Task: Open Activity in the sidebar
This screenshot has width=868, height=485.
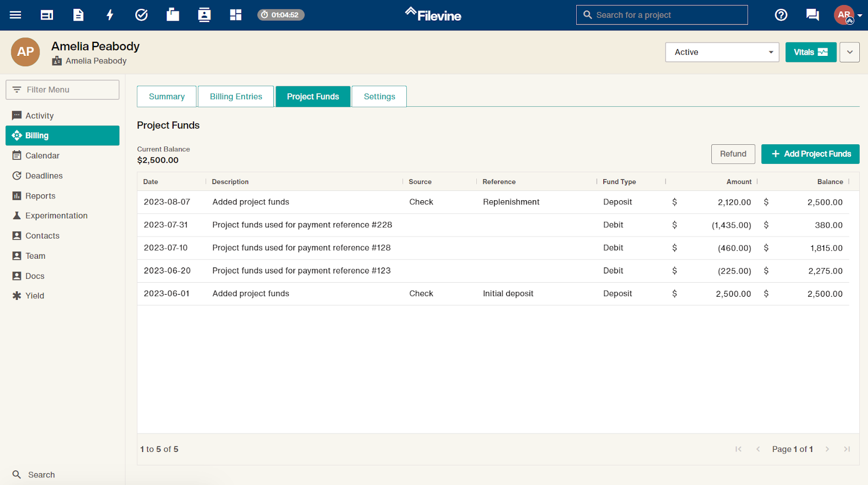Action: click(62, 116)
